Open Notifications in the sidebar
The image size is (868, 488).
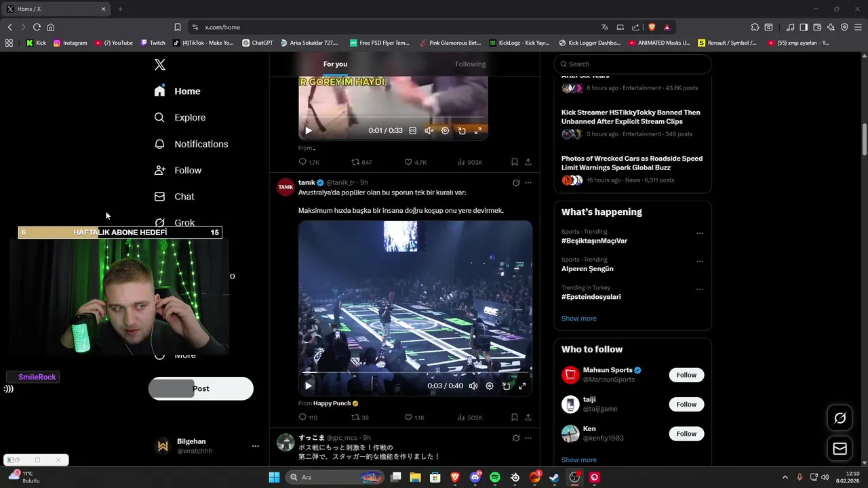[191, 144]
